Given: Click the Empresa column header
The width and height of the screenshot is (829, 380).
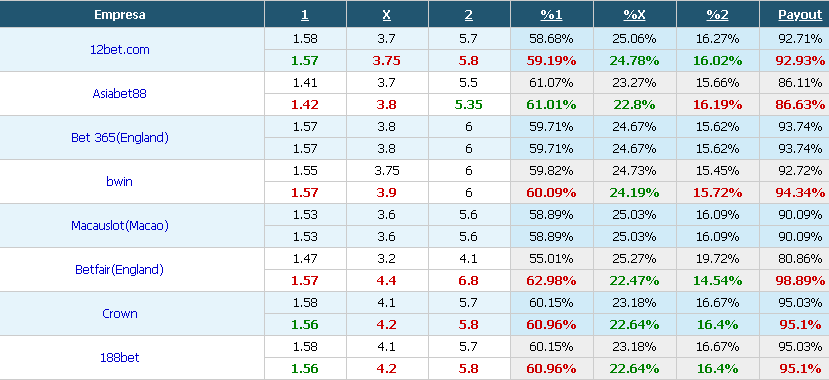Looking at the screenshot, I should [x=119, y=15].
